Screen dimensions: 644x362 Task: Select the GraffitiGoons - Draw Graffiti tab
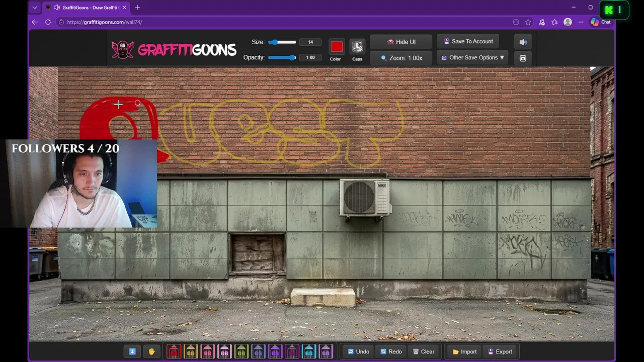click(x=86, y=8)
